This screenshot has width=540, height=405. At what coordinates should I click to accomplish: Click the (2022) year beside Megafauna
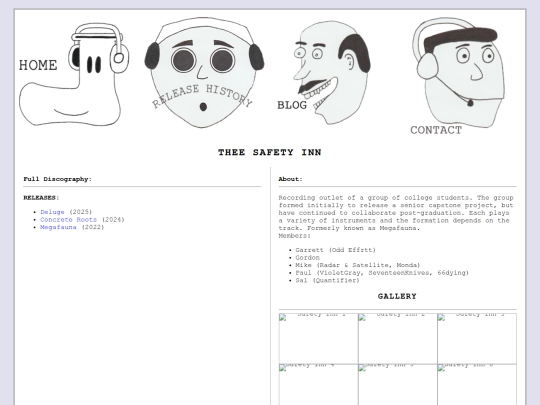93,227
